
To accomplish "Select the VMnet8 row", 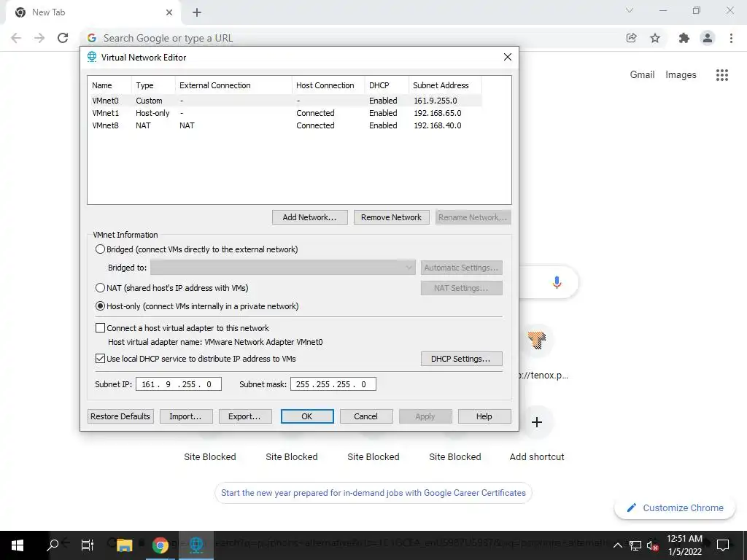I will [286, 125].
